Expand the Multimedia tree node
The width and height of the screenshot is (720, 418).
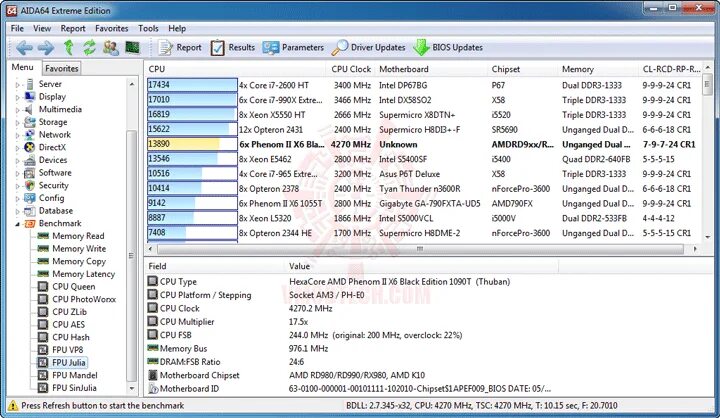[17, 110]
